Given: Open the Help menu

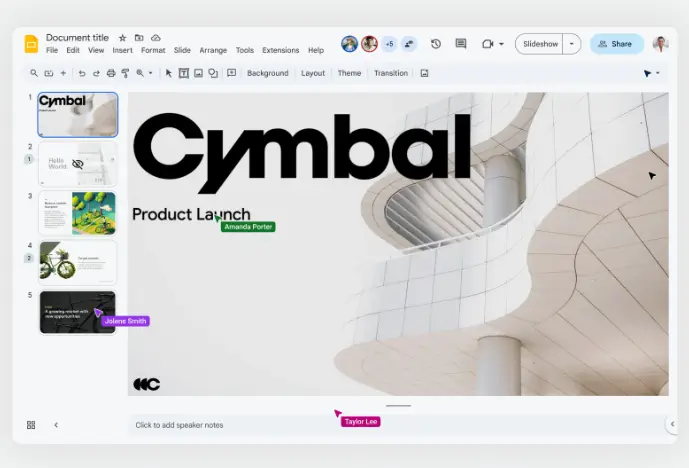Looking at the screenshot, I should tap(315, 50).
